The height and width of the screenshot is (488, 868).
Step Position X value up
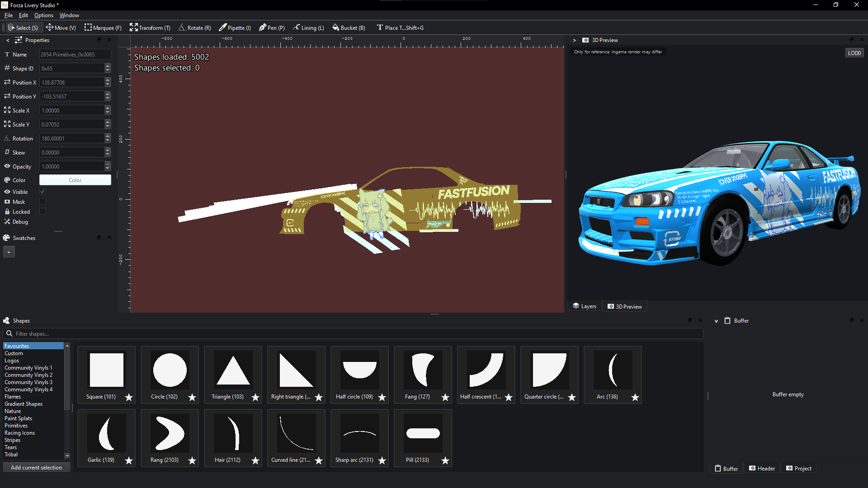click(108, 80)
